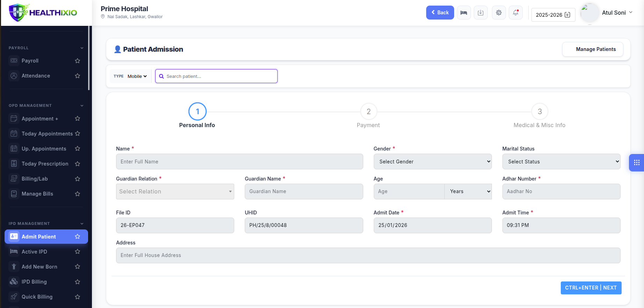Favorite Attendance with its star
Image resolution: width=644 pixels, height=308 pixels.
78,76
